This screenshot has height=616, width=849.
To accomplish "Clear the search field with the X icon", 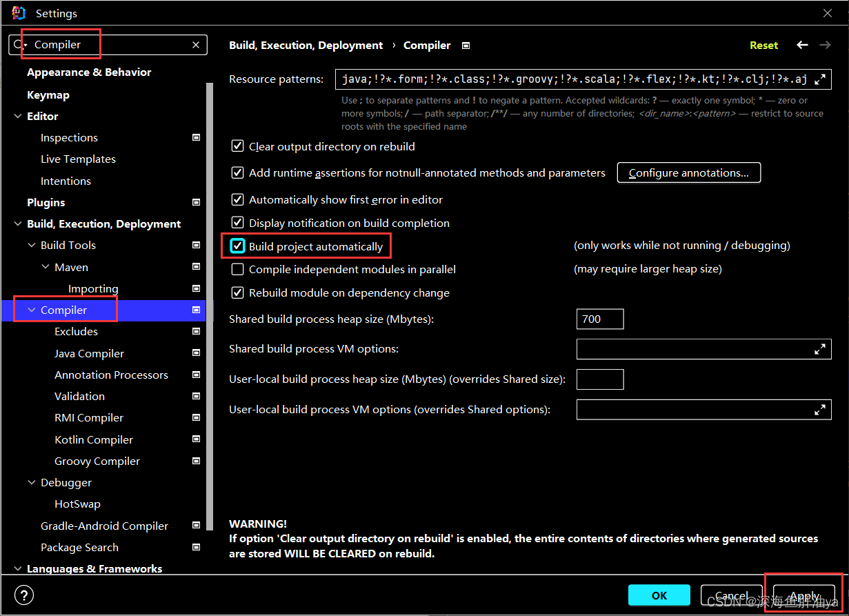I will click(x=195, y=44).
